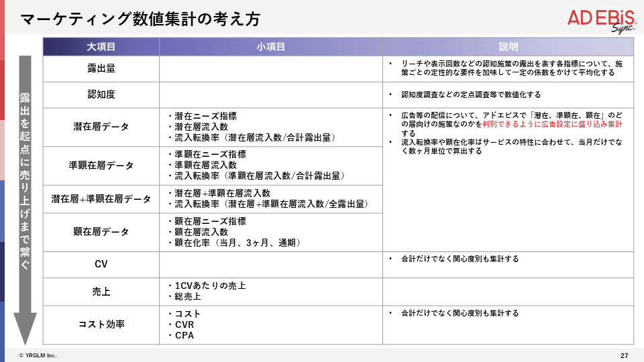Click 流入転換率（潜在層+準顕在層流入数/全露出量）
The height and width of the screenshot is (362, 644).
tap(268, 204)
